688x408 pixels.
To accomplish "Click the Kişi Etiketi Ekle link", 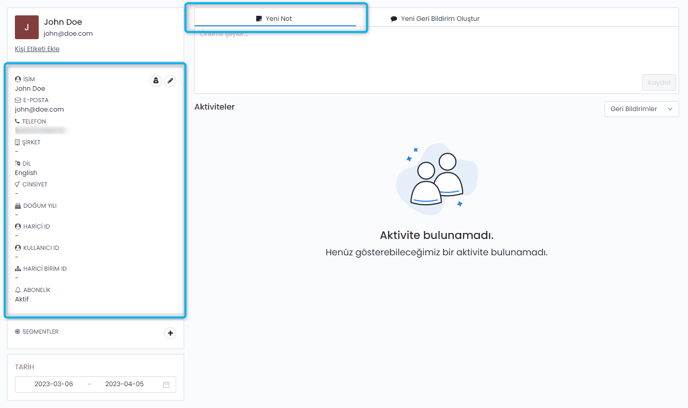I will tap(37, 49).
